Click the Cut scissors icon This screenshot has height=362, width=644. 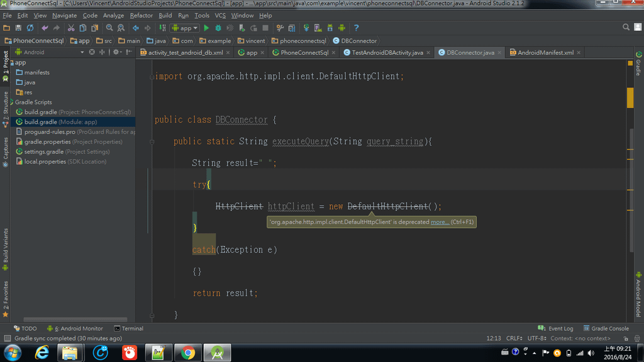[71, 28]
